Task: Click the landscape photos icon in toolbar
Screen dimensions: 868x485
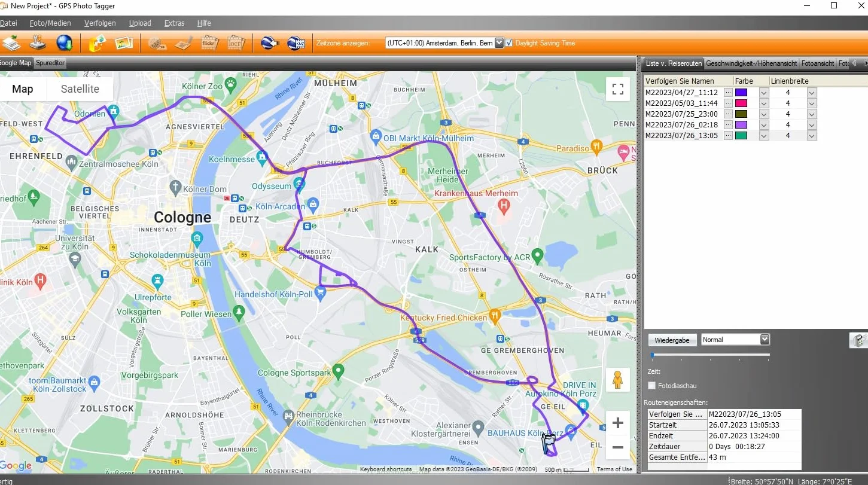Action: point(124,43)
